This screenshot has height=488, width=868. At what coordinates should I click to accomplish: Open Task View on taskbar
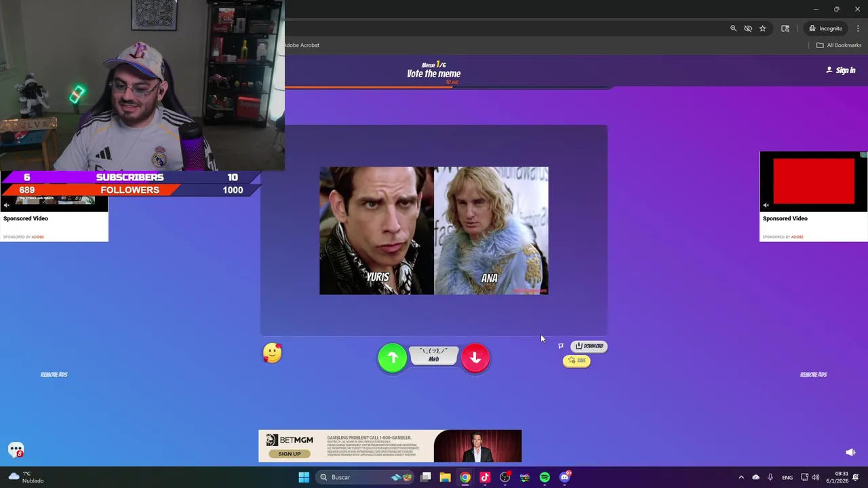coord(426,477)
